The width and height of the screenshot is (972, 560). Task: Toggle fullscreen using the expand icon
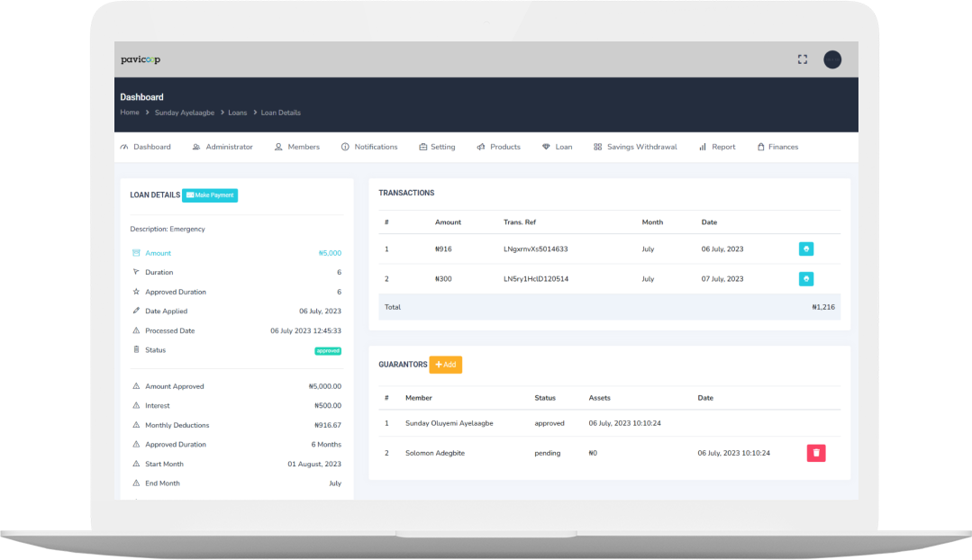[x=802, y=59]
